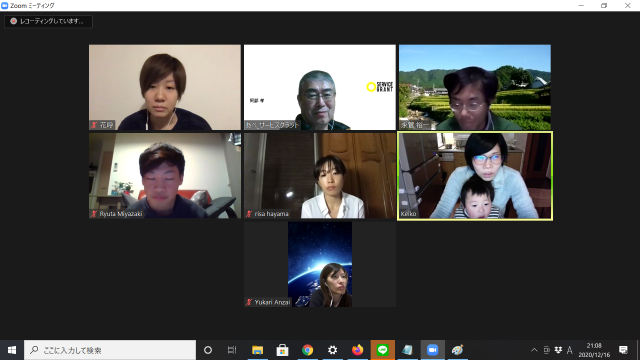Select Keiko's highlighted video tile
Image resolution: width=640 pixels, height=360 pixels.
coord(475,176)
